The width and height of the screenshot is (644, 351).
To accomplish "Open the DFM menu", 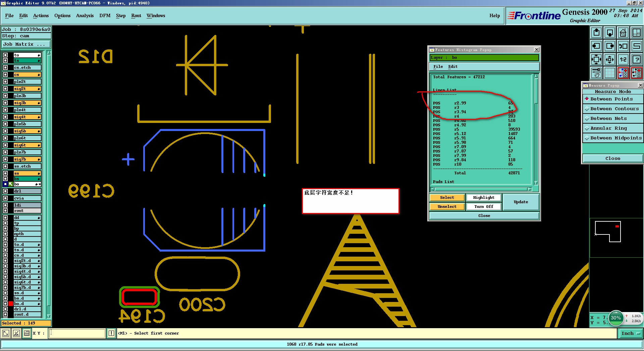I will click(105, 15).
